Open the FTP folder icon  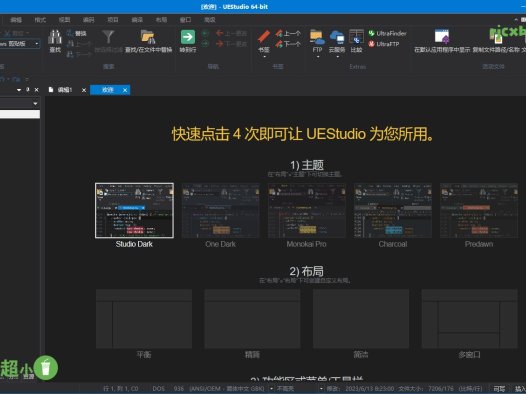pos(317,37)
